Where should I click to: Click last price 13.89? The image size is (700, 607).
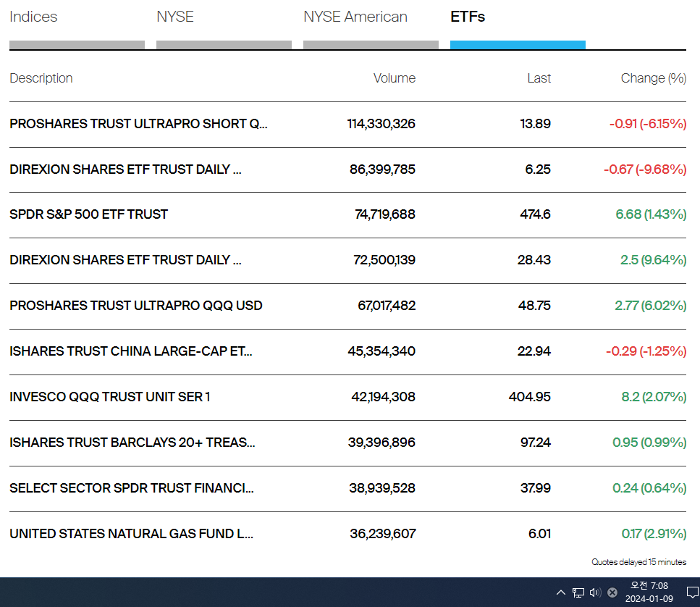535,124
